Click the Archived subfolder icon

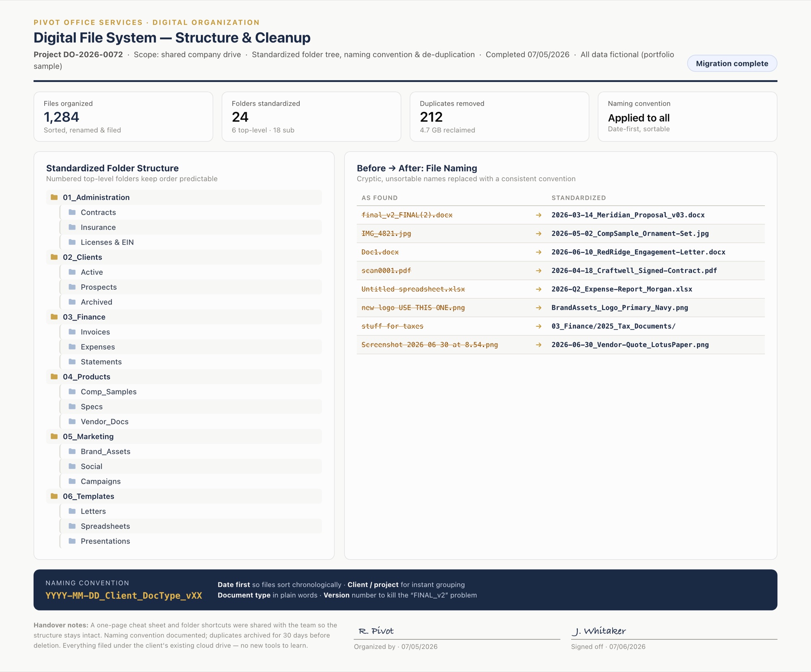pyautogui.click(x=72, y=302)
